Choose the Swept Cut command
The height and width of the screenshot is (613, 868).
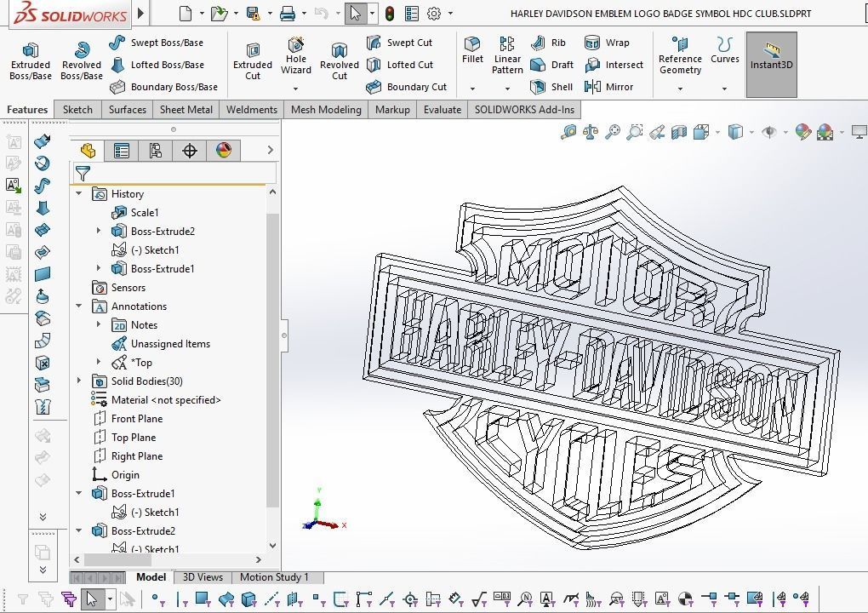[x=400, y=43]
